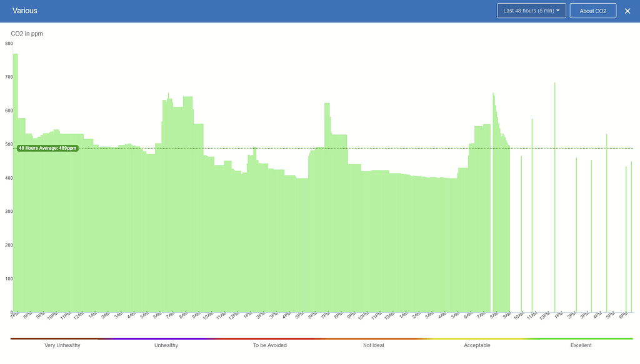The width and height of the screenshot is (640, 364).
Task: Select the Acceptable legend label
Action: coord(477,345)
